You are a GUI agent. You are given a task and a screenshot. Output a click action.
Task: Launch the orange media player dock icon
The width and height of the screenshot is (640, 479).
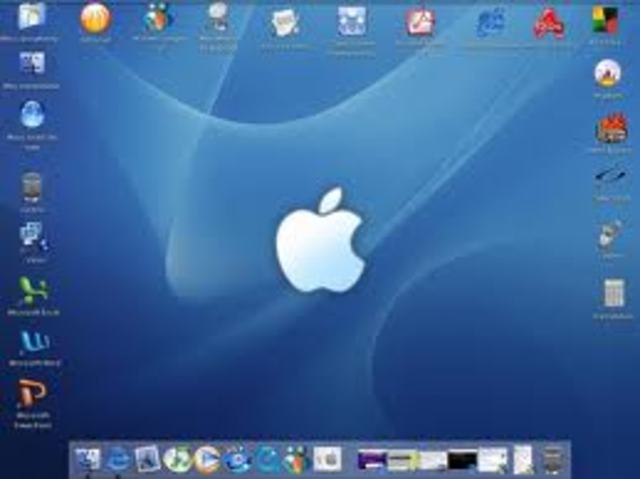pos(207,460)
